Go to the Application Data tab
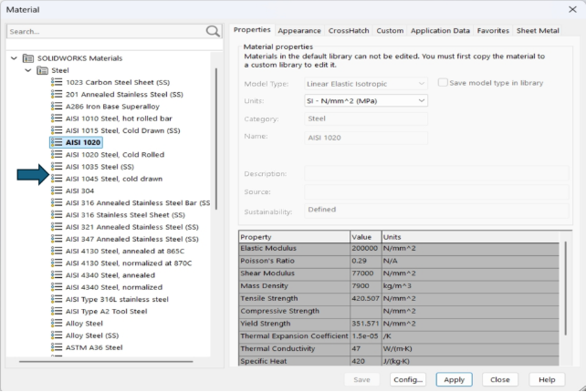 pos(440,31)
